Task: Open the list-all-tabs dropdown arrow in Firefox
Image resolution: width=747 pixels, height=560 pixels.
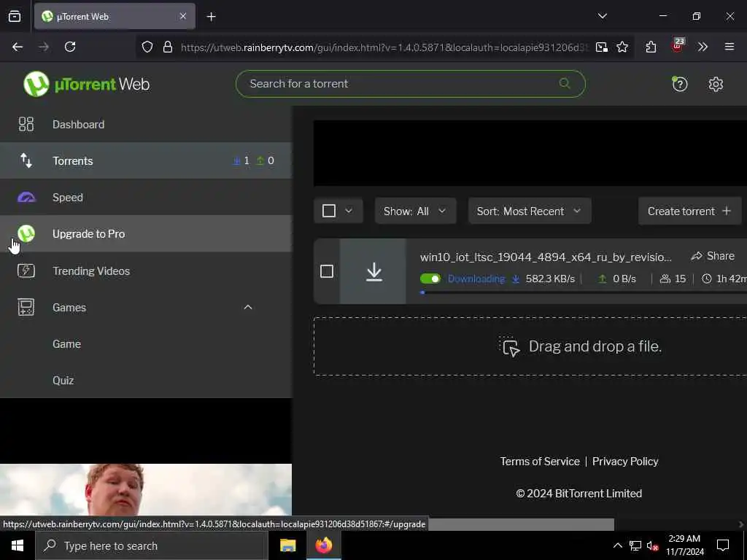Action: coord(602,16)
